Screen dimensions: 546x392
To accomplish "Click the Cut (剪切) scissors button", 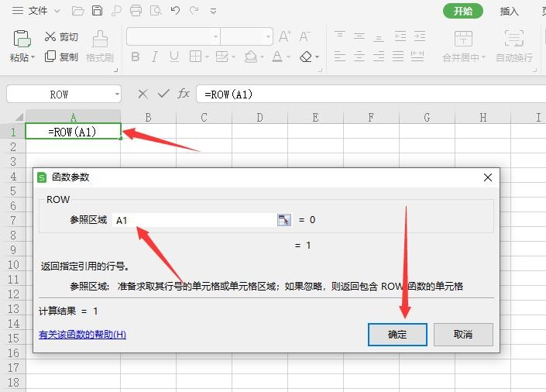I will pos(61,36).
